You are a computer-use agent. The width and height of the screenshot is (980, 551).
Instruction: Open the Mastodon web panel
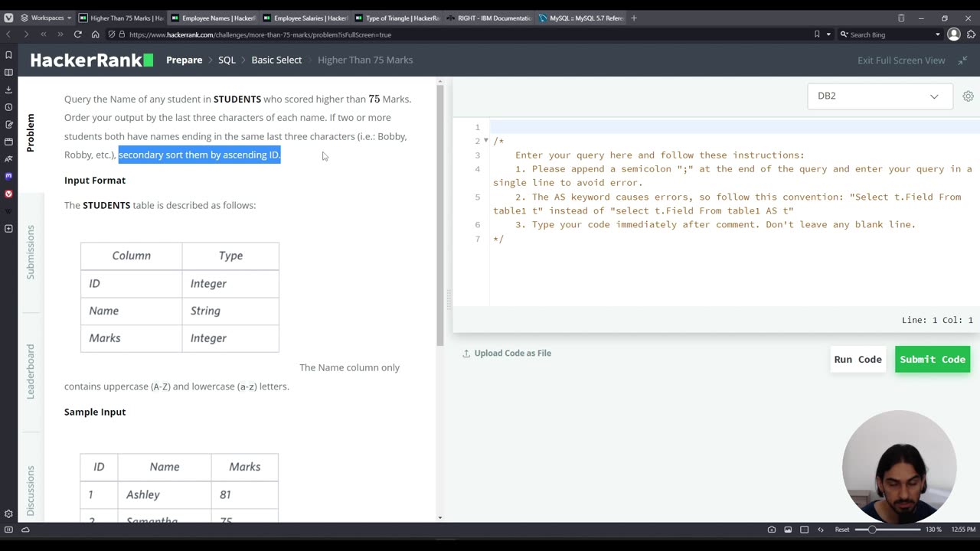[8, 176]
